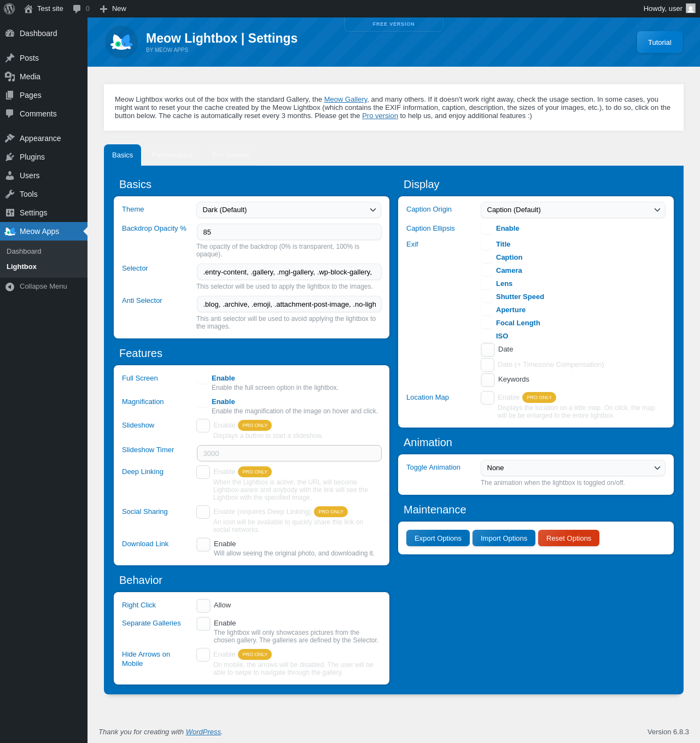
Task: Open the Lightbox submenu item
Action: click(x=22, y=267)
